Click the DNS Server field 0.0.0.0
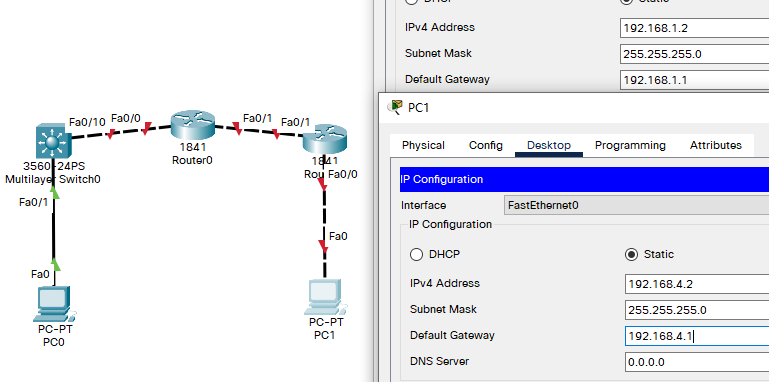The image size is (769, 382). [697, 362]
